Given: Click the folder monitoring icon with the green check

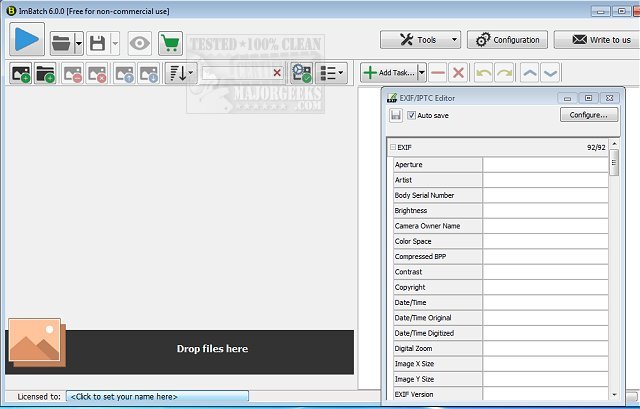Looking at the screenshot, I should tap(302, 73).
